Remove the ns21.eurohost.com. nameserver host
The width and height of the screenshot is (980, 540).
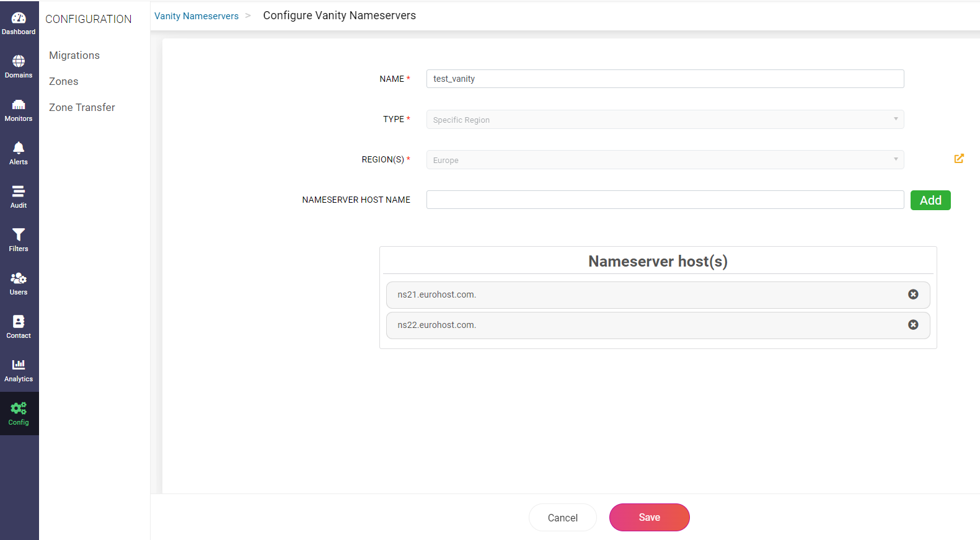[x=913, y=294]
